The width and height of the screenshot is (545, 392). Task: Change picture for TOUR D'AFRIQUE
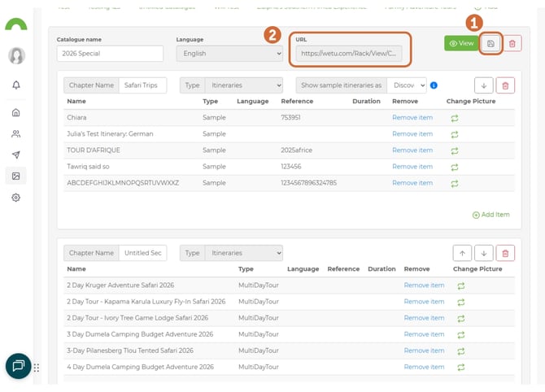pos(454,150)
